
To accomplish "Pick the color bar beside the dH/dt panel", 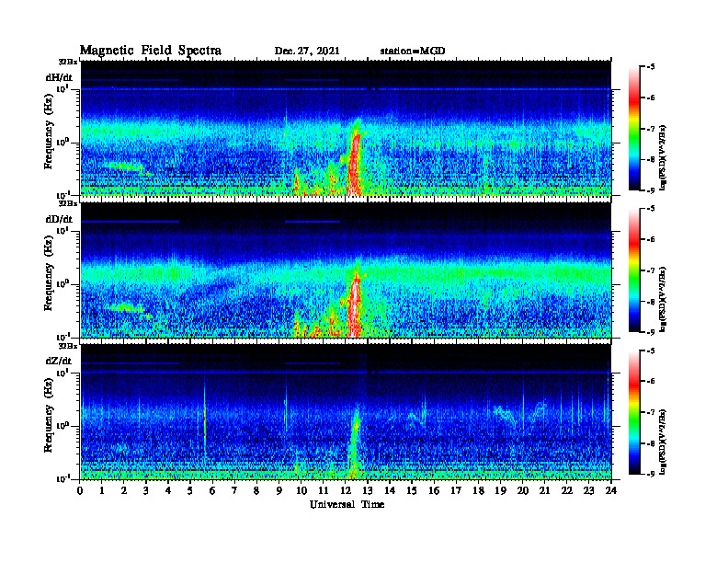I will [634, 129].
